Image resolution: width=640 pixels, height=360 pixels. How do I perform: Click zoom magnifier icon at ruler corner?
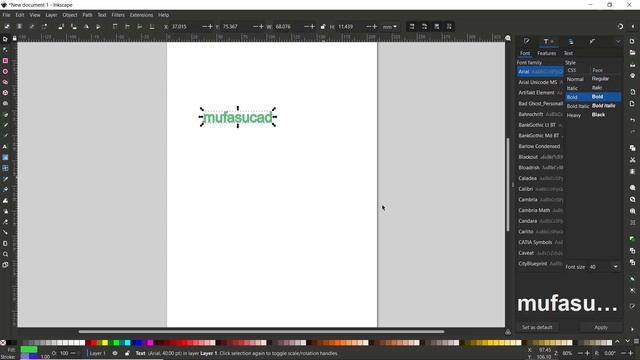tap(508, 38)
